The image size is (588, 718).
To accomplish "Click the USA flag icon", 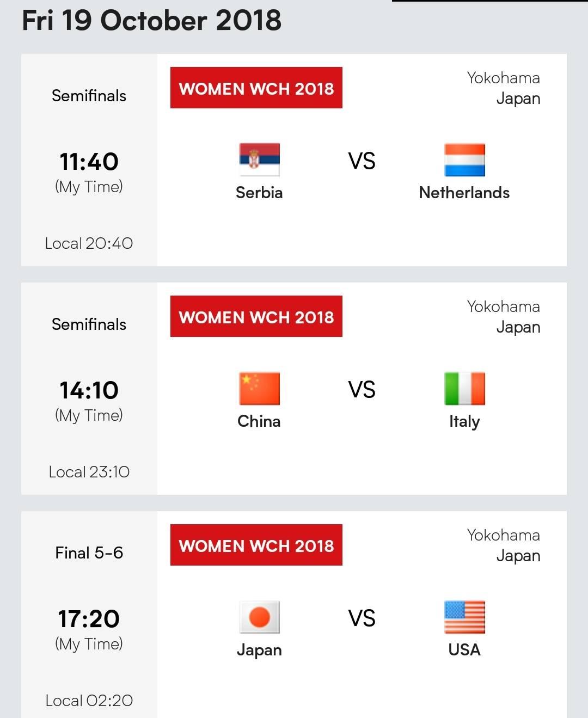I will coord(464,617).
